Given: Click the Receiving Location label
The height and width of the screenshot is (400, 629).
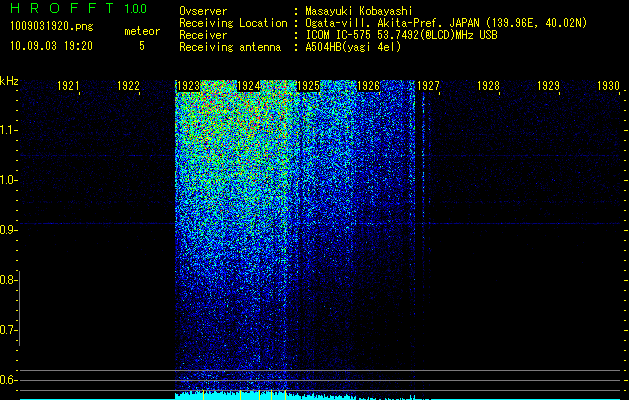Looking at the screenshot, I should [x=233, y=23].
